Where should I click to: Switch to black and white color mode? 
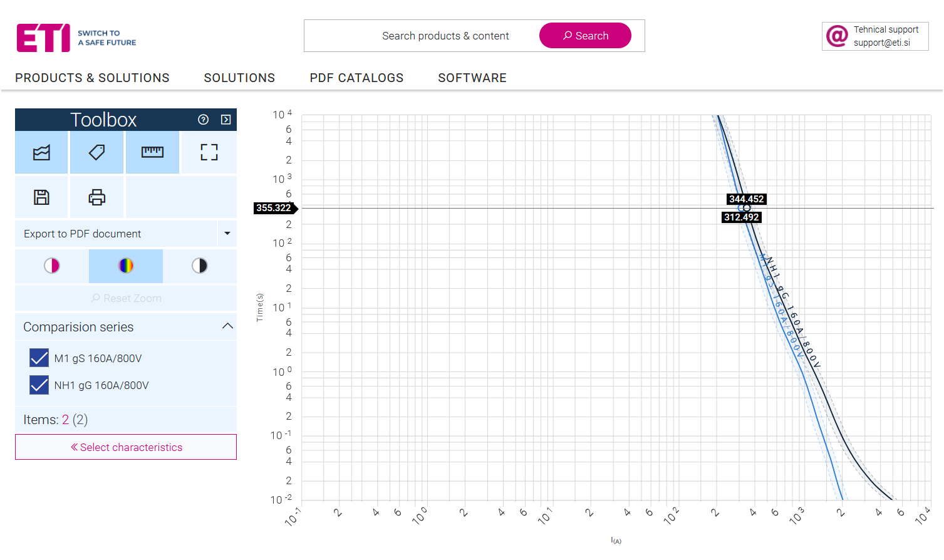pos(199,266)
